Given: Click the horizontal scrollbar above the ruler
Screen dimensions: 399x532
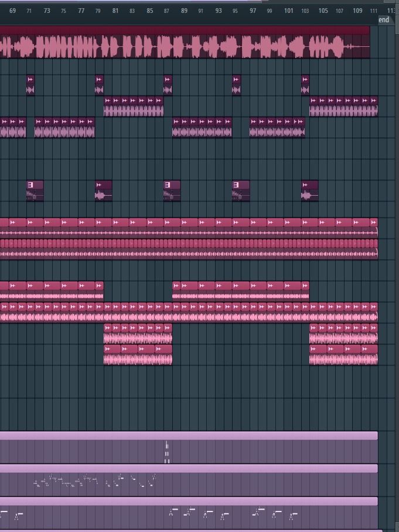Looking at the screenshot, I should (x=131, y=1).
